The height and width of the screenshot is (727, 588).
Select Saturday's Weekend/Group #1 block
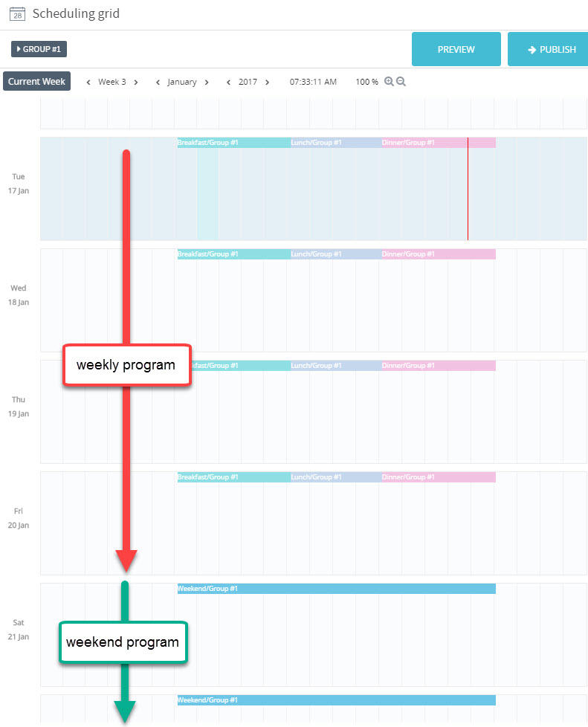click(x=336, y=589)
